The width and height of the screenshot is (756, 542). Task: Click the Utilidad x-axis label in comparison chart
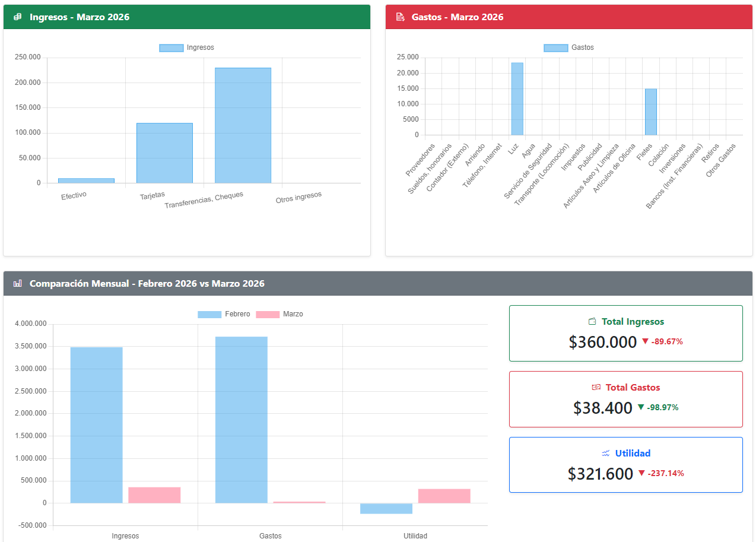pos(415,536)
